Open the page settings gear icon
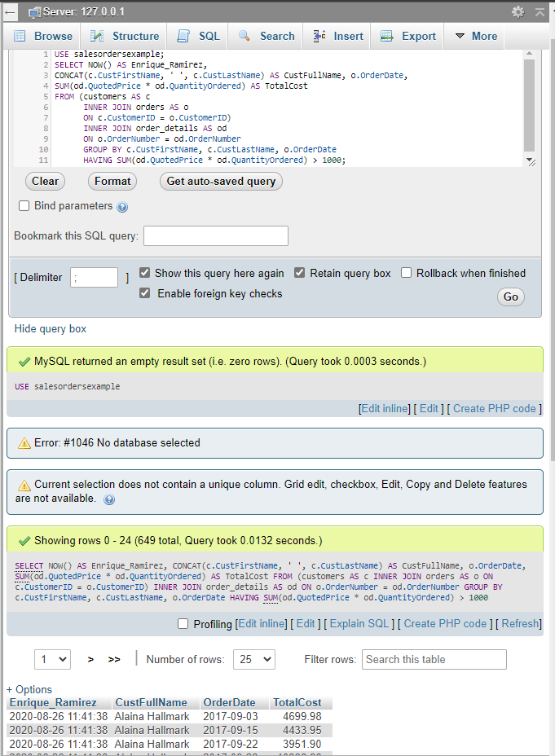This screenshot has width=555, height=756. (518, 12)
